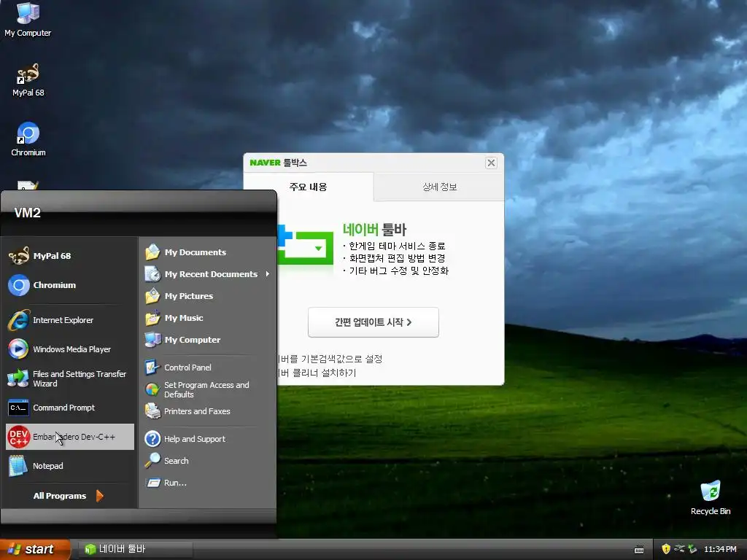Open Files and Settings Transfer Wizard
The image size is (747, 560).
(70, 378)
